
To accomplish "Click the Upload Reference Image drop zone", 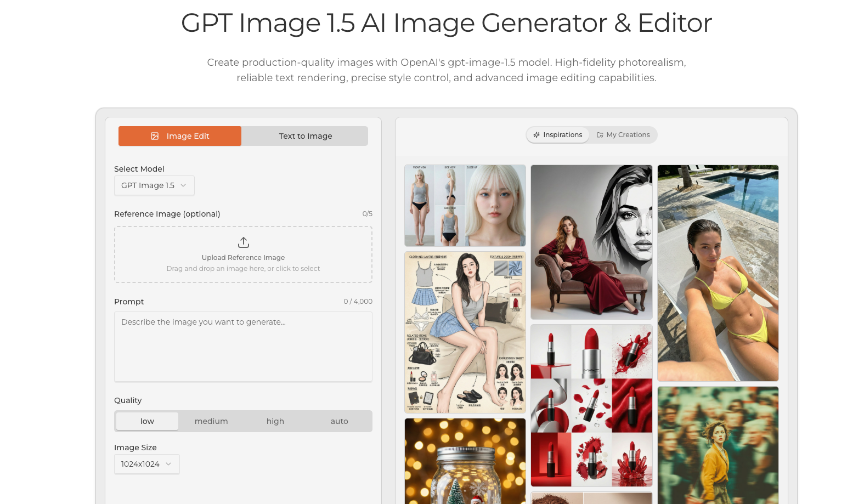I will (x=243, y=254).
